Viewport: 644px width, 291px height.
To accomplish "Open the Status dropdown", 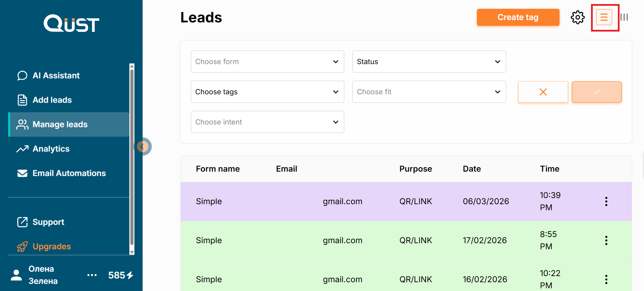I will pos(429,62).
